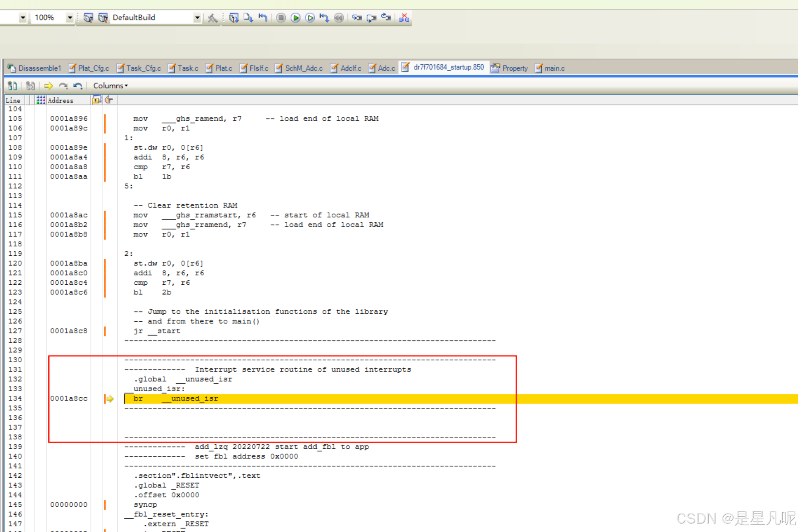The height and width of the screenshot is (532, 798).
Task: Select the dr7f701684_startup.850 tab
Action: 443,67
